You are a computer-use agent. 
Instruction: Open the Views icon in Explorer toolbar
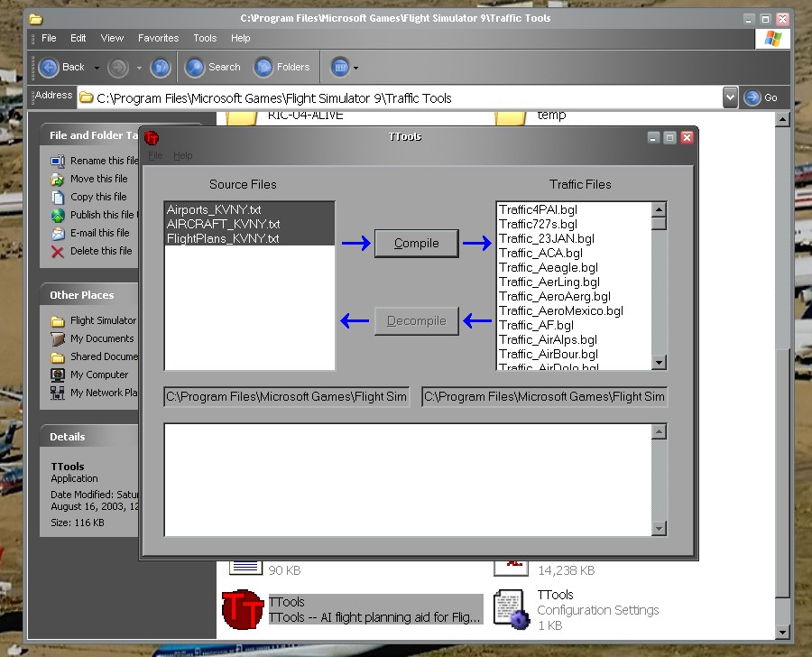(340, 68)
